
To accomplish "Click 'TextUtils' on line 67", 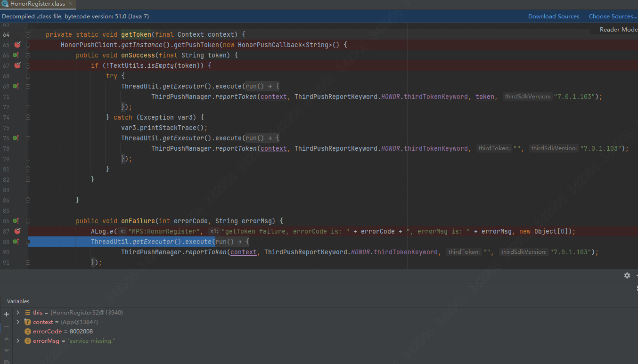I will coord(127,65).
